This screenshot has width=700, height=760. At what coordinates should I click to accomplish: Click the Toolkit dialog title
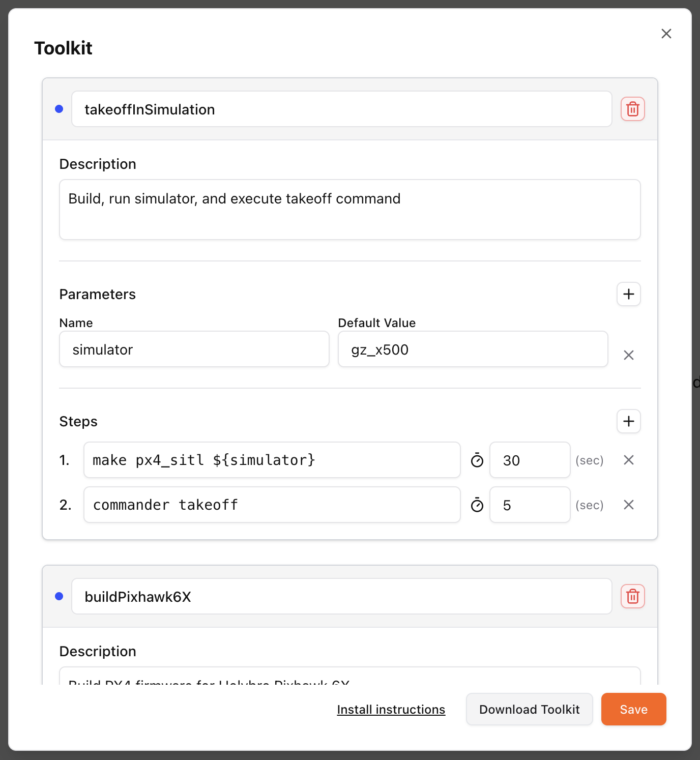click(x=63, y=48)
